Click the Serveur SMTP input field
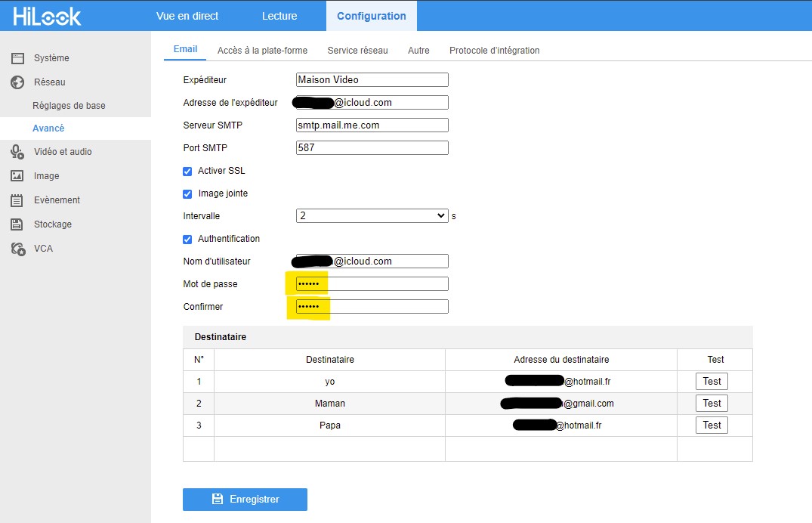Screen dimensions: 812x523 point(372,125)
